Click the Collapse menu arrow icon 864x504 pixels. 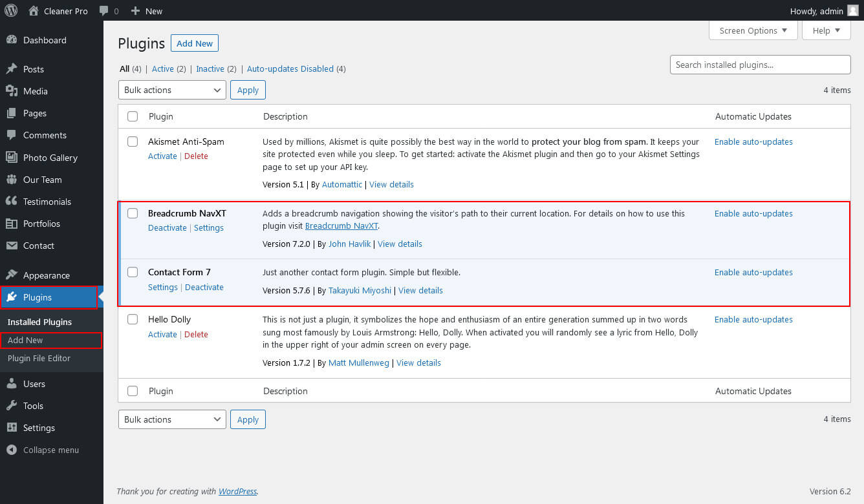[x=12, y=450]
